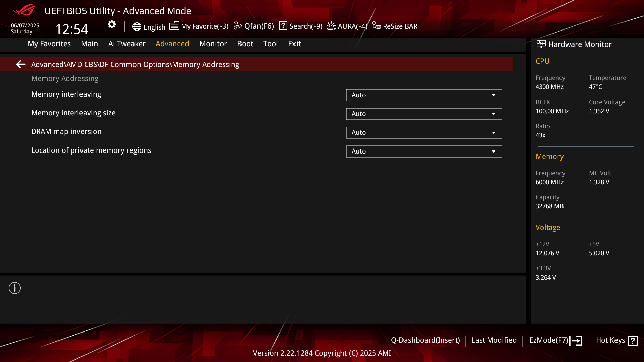Select the Advanced tab
This screenshot has height=362, width=644.
pyautogui.click(x=172, y=44)
